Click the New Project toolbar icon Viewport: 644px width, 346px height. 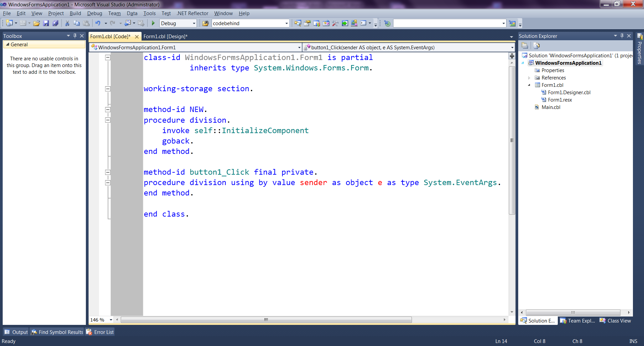coord(9,23)
